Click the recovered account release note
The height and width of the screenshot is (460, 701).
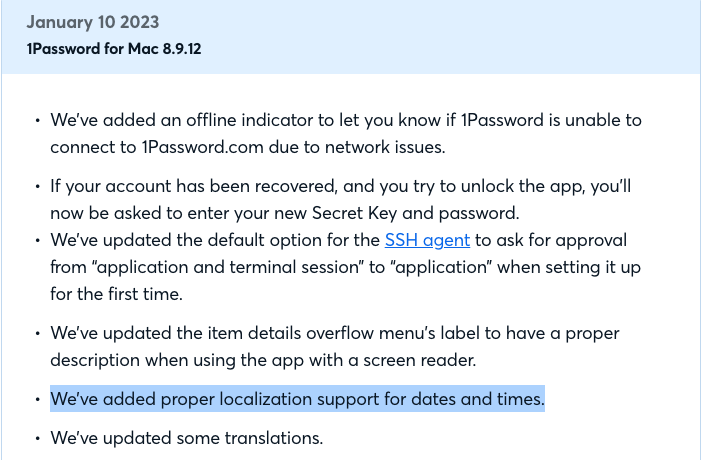(x=340, y=199)
